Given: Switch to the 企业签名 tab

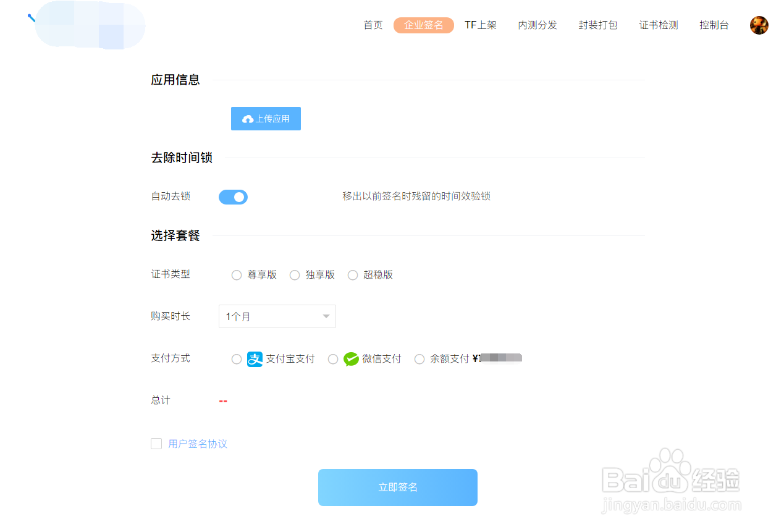Looking at the screenshot, I should coord(424,25).
